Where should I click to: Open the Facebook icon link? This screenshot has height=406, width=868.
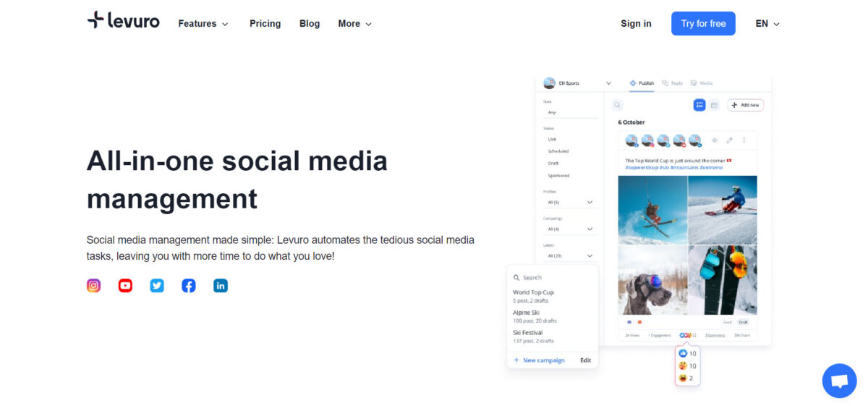coord(189,285)
